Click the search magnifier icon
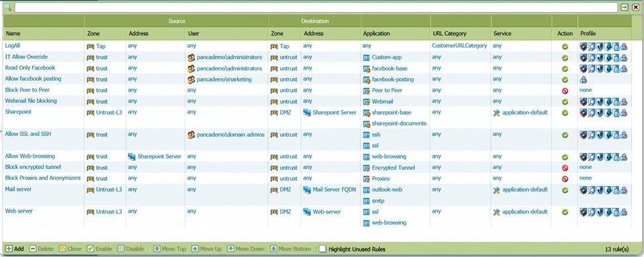 (x=8, y=7)
